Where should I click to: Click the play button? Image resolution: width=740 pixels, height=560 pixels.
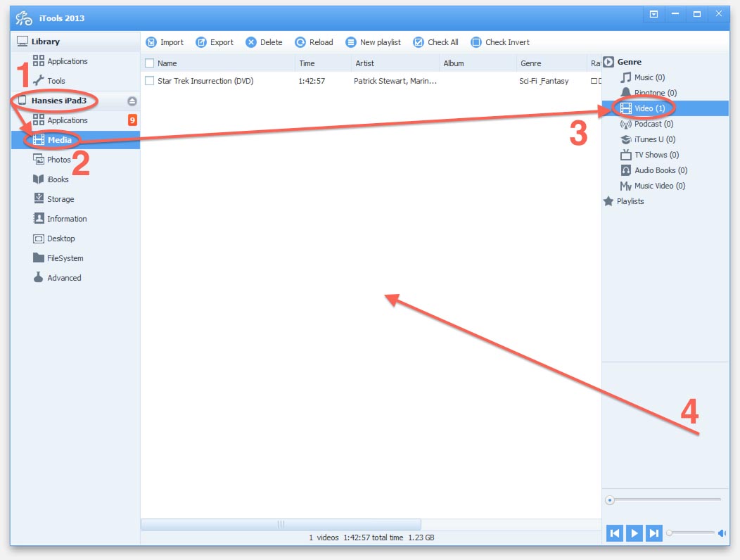[x=634, y=533]
